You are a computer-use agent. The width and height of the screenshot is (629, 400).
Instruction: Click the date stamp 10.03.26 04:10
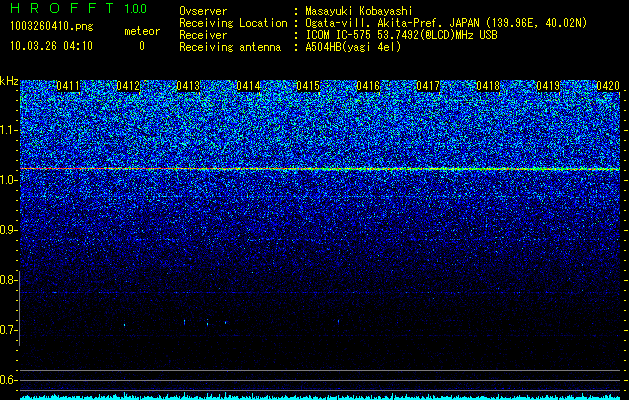[x=51, y=46]
